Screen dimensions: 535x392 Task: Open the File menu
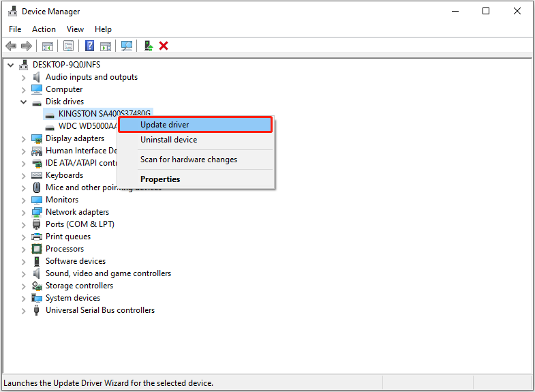tap(15, 29)
